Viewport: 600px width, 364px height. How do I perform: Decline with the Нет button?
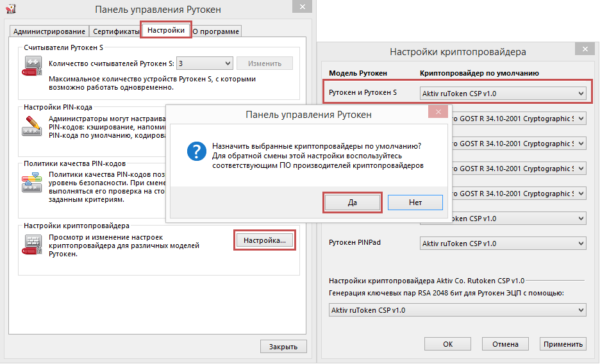click(415, 203)
